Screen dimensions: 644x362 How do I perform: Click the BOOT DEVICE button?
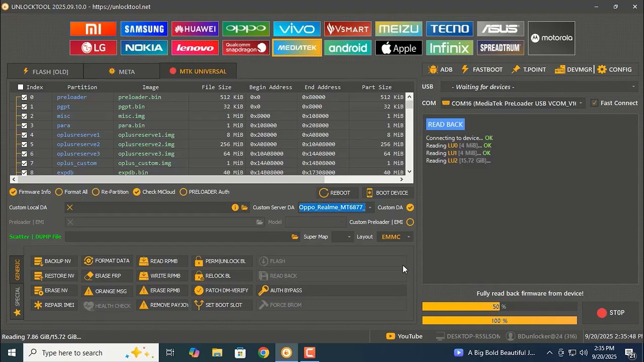[387, 193]
